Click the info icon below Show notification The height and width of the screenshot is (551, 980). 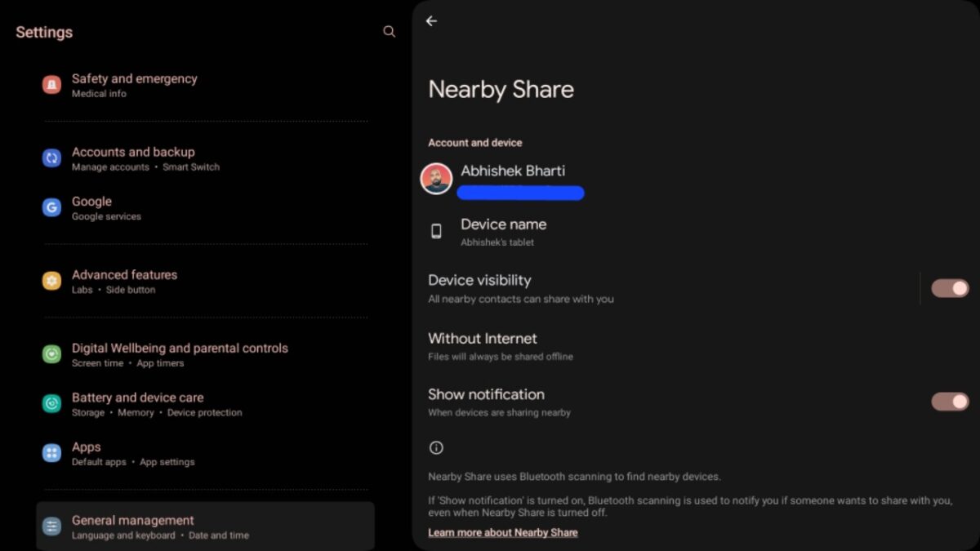point(436,447)
